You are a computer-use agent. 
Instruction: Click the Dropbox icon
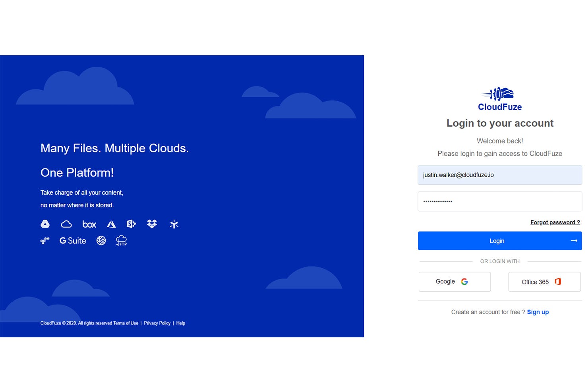pos(152,224)
